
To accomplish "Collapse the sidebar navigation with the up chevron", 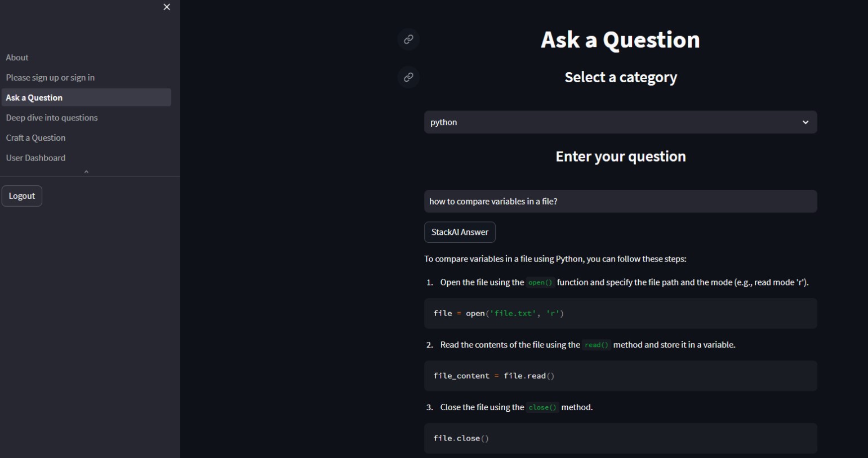I will point(86,172).
